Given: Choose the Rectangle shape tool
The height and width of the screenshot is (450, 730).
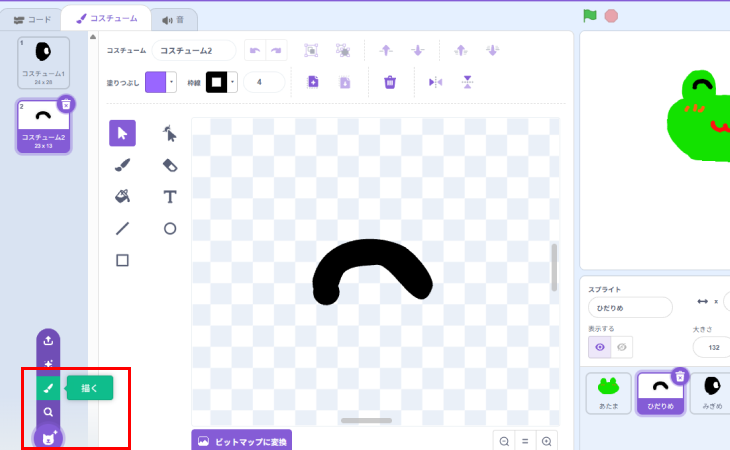Looking at the screenshot, I should [122, 260].
